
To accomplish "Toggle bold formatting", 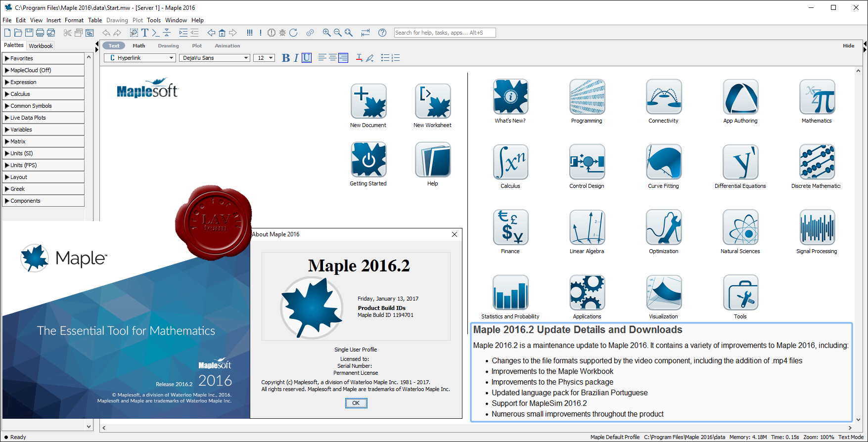I will (286, 58).
